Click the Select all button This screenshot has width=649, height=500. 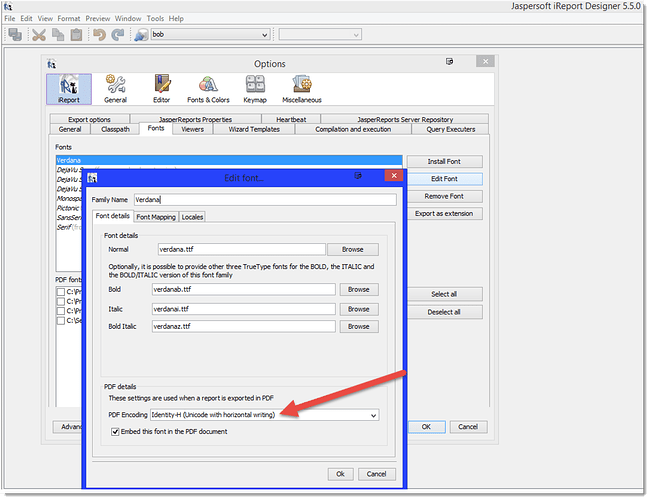coord(445,294)
